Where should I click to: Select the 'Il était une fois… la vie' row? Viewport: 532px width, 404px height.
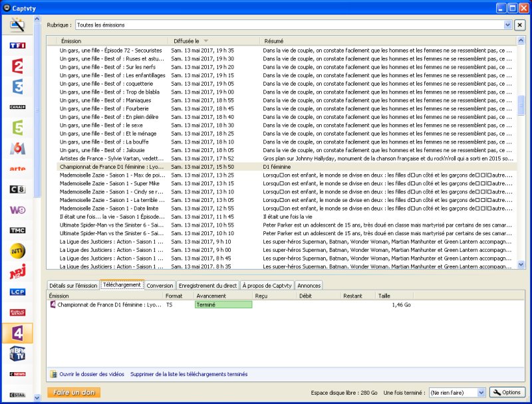(x=112, y=217)
